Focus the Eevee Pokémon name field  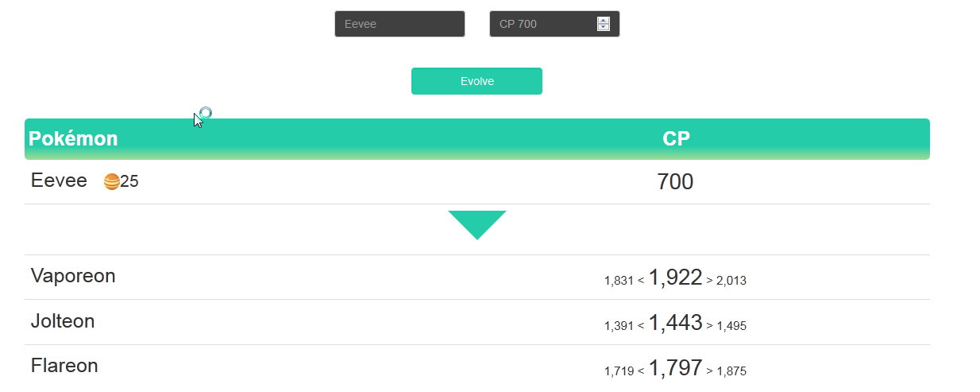(x=399, y=24)
